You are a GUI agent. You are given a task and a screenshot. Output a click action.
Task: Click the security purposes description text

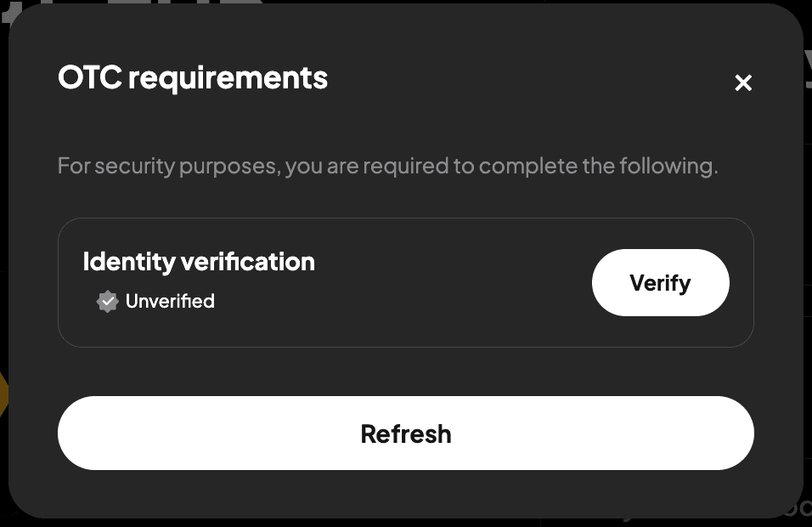pos(387,165)
